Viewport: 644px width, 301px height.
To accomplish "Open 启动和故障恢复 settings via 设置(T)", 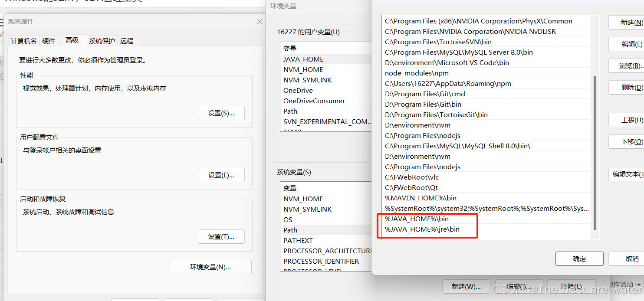I will pos(221,236).
